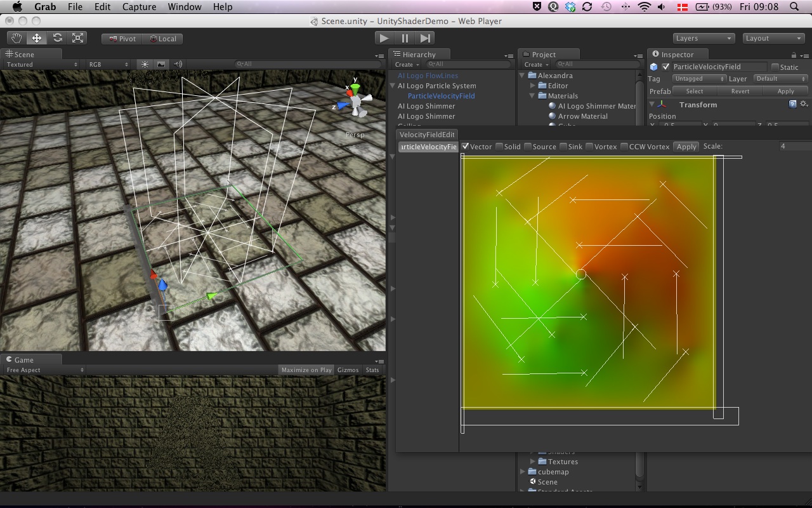Click the Pause button
The height and width of the screenshot is (508, 812).
click(405, 38)
